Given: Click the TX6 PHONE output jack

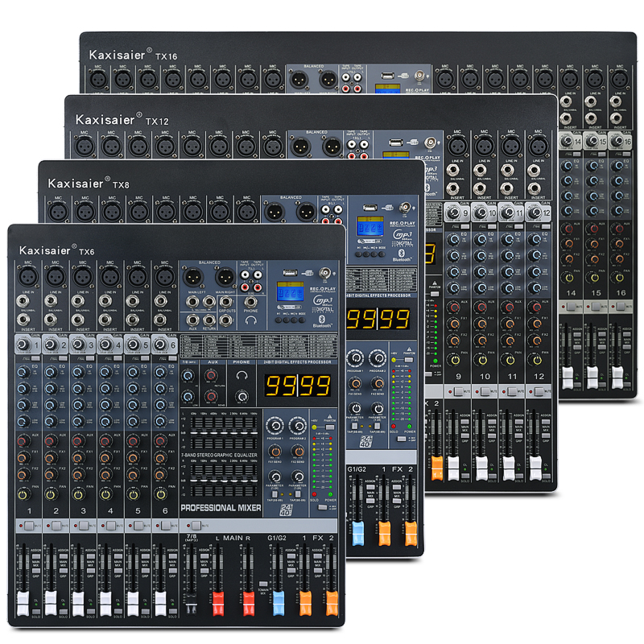Looking at the screenshot, I should point(250,303).
